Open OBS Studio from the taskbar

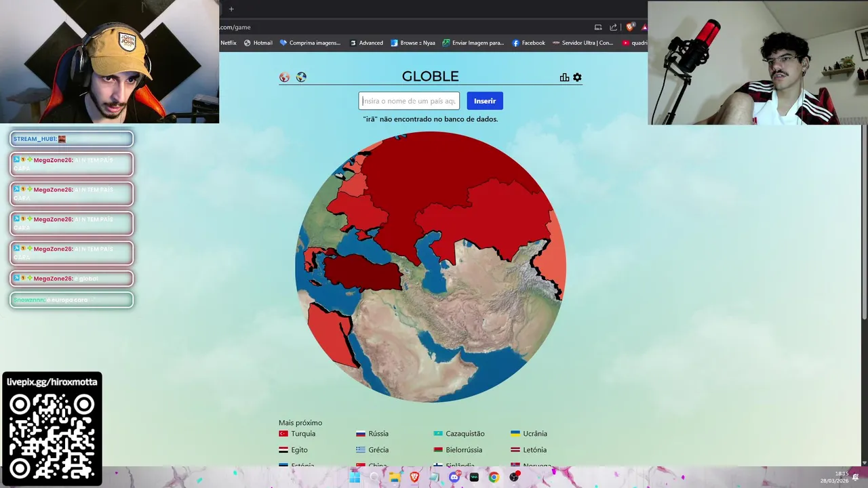click(514, 477)
